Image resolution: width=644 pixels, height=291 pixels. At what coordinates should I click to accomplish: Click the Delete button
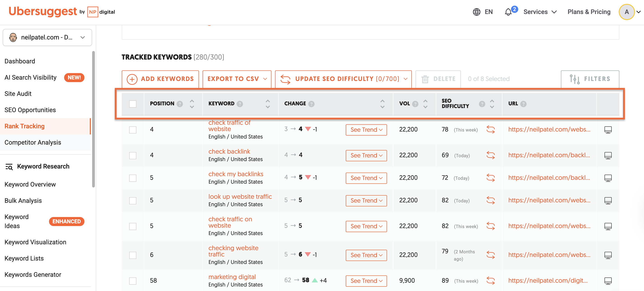tap(438, 79)
